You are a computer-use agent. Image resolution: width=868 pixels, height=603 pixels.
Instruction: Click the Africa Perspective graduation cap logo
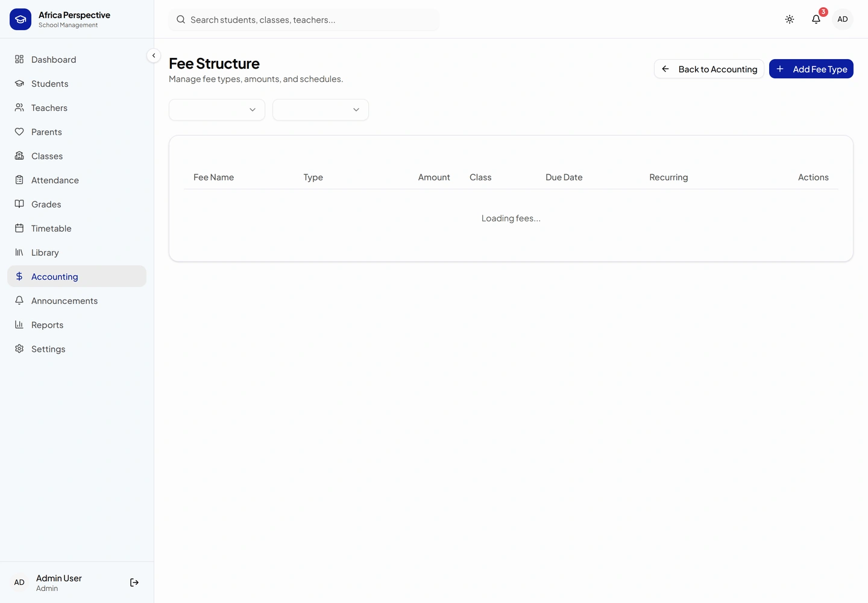click(x=20, y=19)
